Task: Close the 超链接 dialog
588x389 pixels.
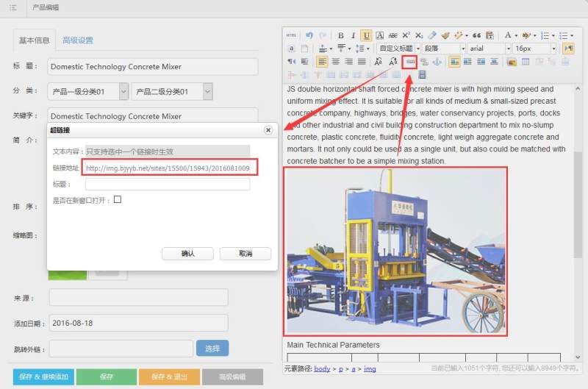Action: pos(268,130)
